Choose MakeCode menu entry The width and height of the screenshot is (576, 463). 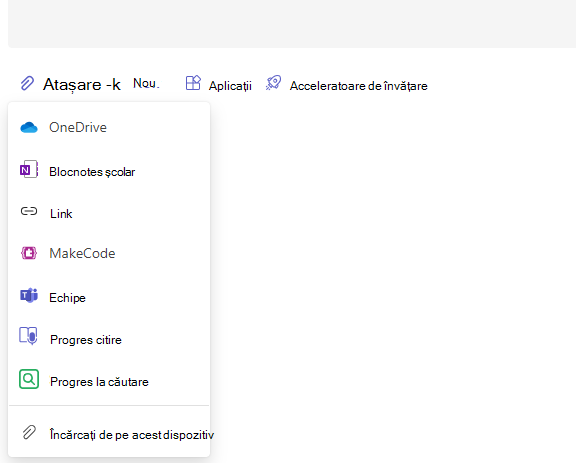(x=109, y=253)
